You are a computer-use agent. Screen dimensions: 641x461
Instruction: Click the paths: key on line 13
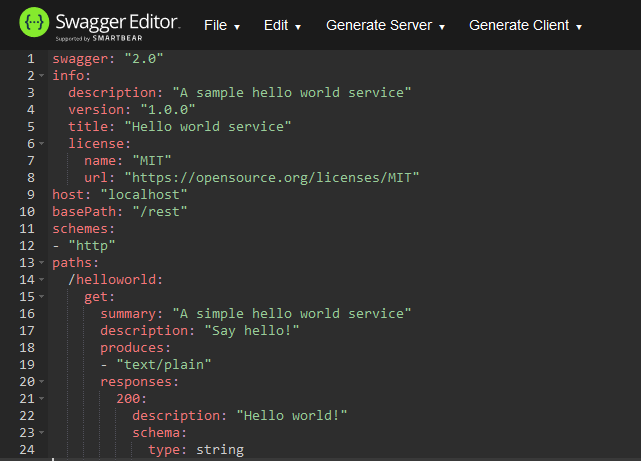pyautogui.click(x=75, y=262)
